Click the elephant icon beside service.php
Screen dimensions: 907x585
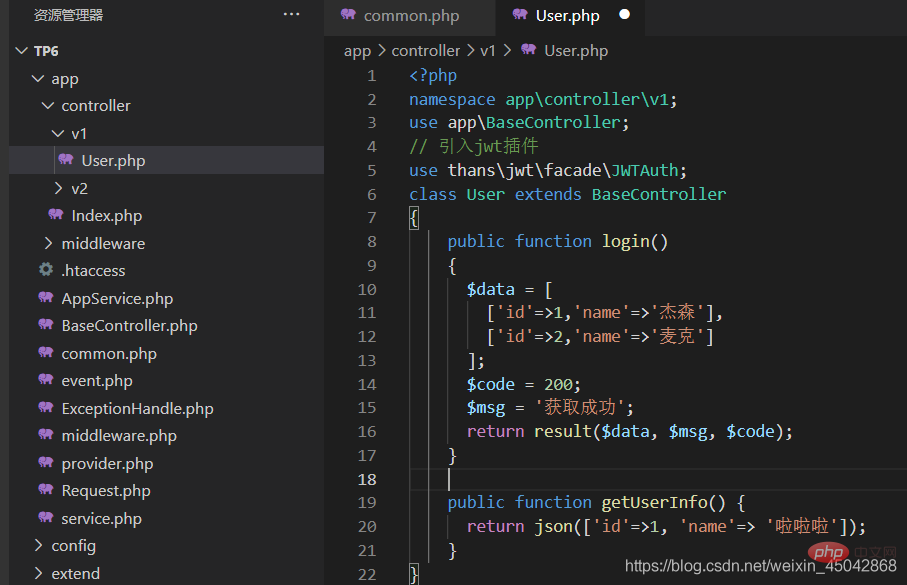(x=46, y=517)
